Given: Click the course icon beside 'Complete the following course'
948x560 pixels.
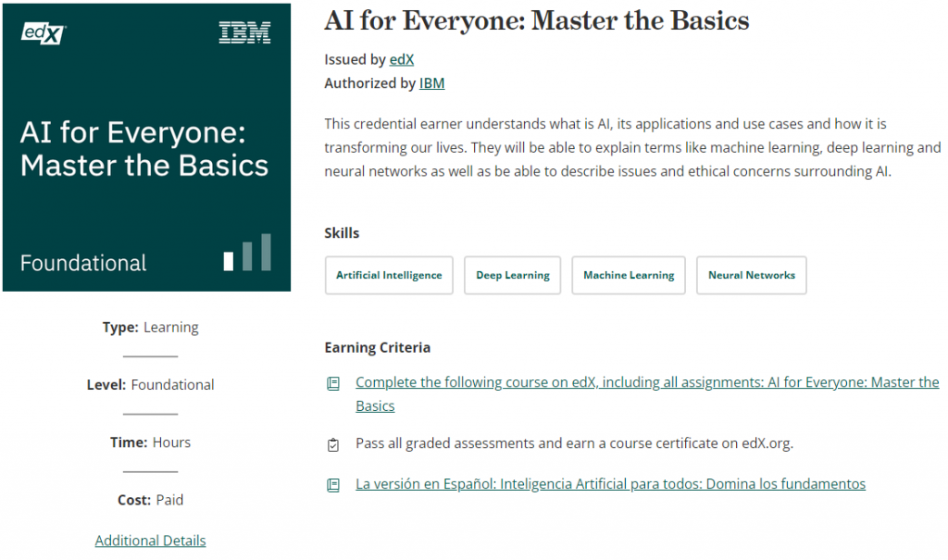Looking at the screenshot, I should pyautogui.click(x=333, y=383).
